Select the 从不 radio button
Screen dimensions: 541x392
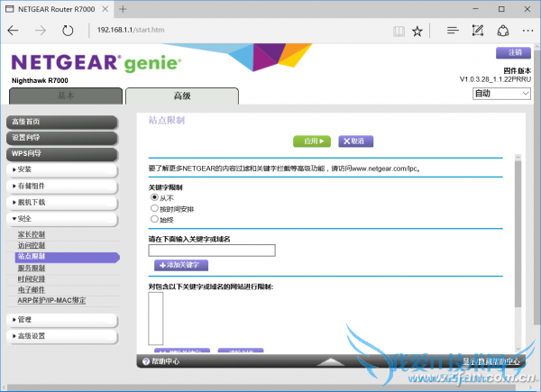click(x=154, y=197)
